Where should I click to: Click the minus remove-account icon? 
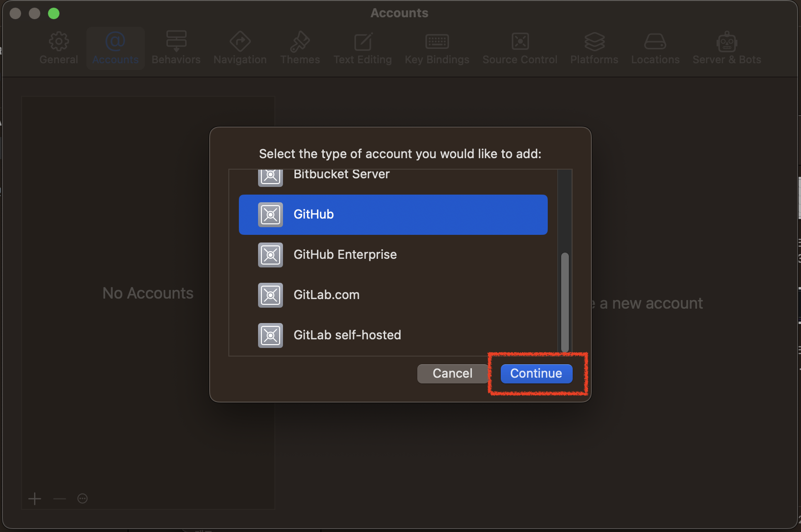click(x=59, y=499)
